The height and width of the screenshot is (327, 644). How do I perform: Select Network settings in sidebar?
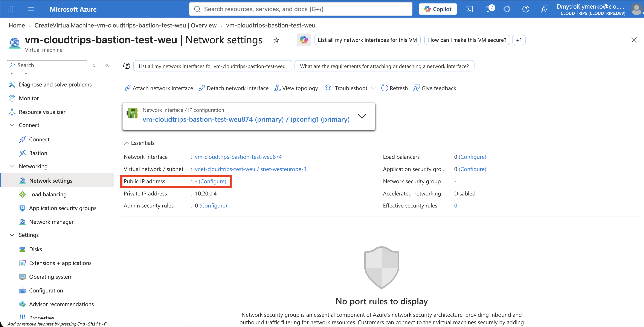tap(57, 180)
